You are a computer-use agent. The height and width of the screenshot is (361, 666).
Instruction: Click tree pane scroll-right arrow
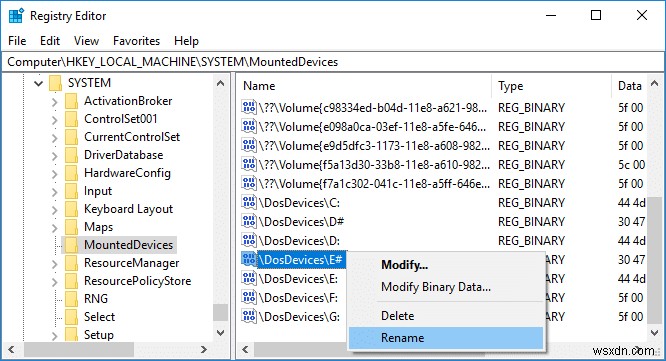point(204,350)
